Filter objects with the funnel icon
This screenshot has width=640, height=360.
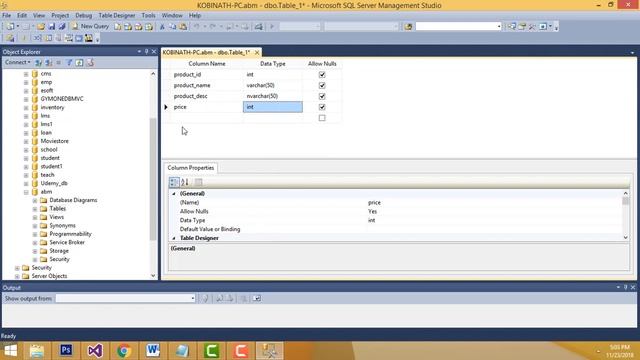(x=69, y=62)
